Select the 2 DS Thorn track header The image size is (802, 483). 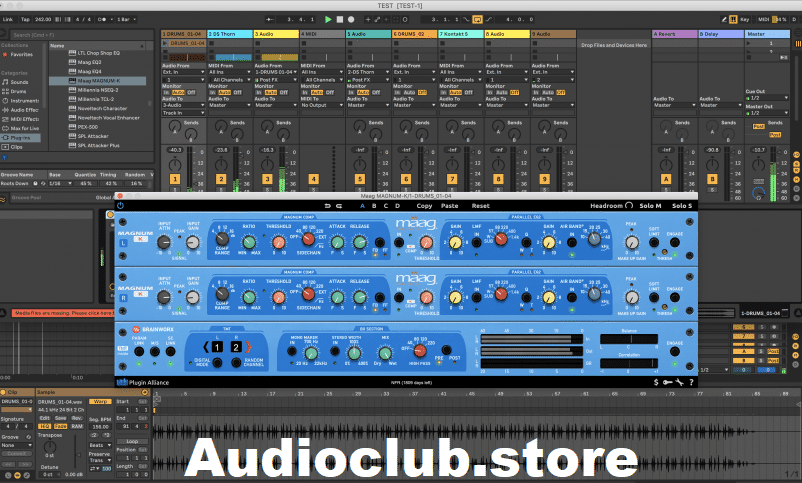(x=230, y=34)
